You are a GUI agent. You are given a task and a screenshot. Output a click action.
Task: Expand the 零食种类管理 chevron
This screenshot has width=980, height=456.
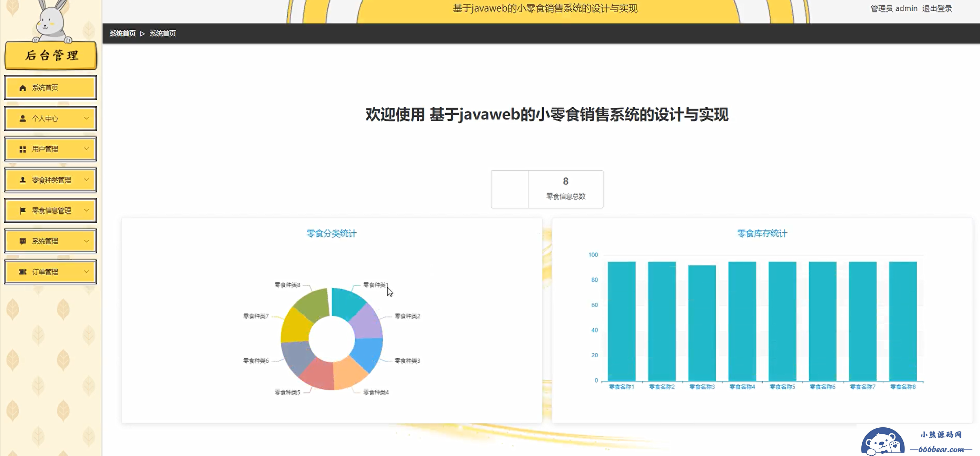(86, 180)
